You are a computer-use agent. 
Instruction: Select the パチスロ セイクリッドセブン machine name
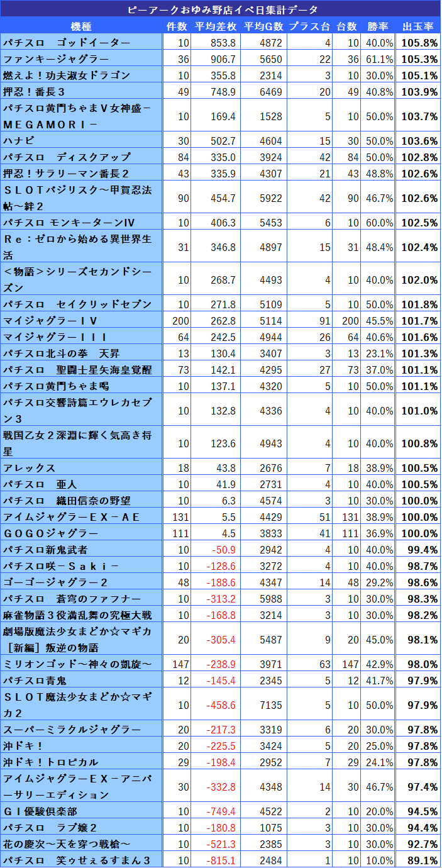coord(77,304)
